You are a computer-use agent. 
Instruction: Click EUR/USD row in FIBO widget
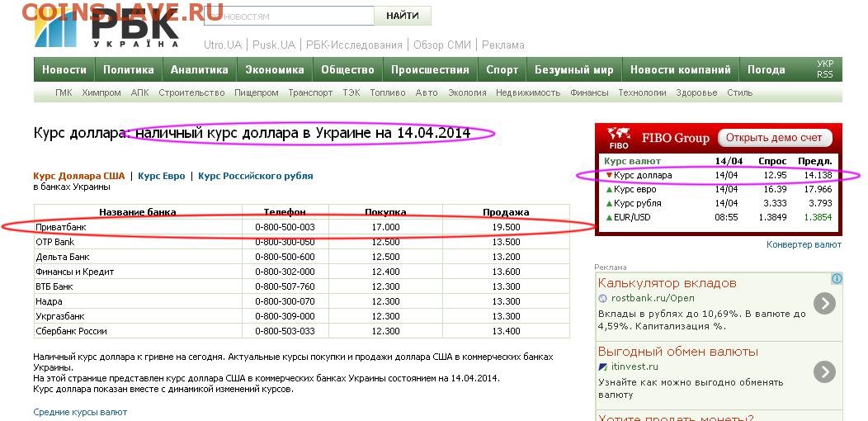(x=719, y=217)
